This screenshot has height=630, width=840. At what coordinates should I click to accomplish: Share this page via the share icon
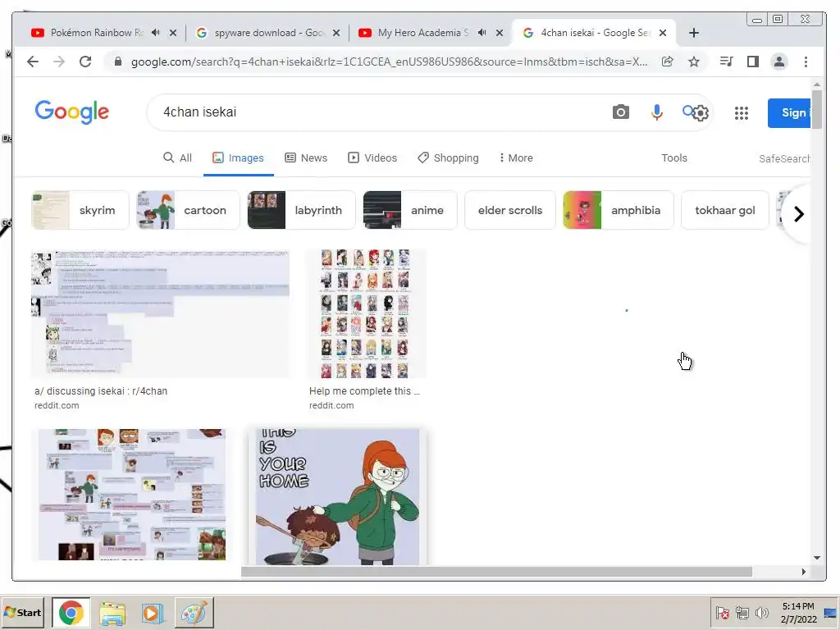point(668,62)
